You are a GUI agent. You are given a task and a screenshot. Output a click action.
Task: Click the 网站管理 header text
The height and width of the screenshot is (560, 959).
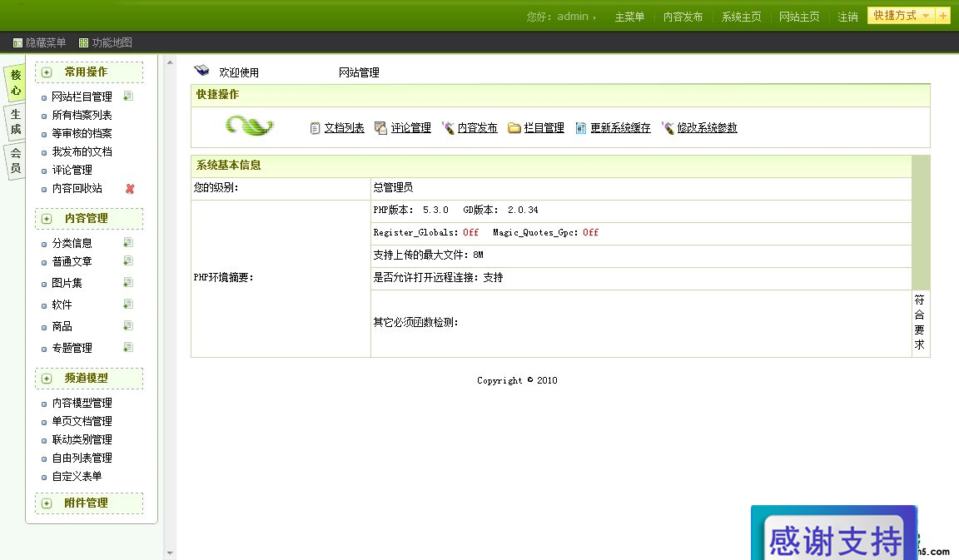point(359,72)
